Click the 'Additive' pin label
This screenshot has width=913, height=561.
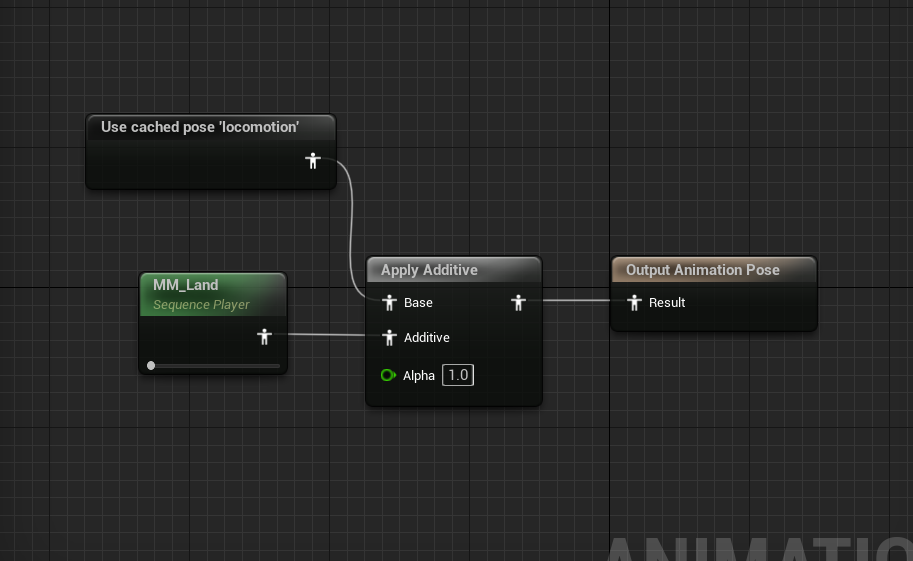pos(426,337)
